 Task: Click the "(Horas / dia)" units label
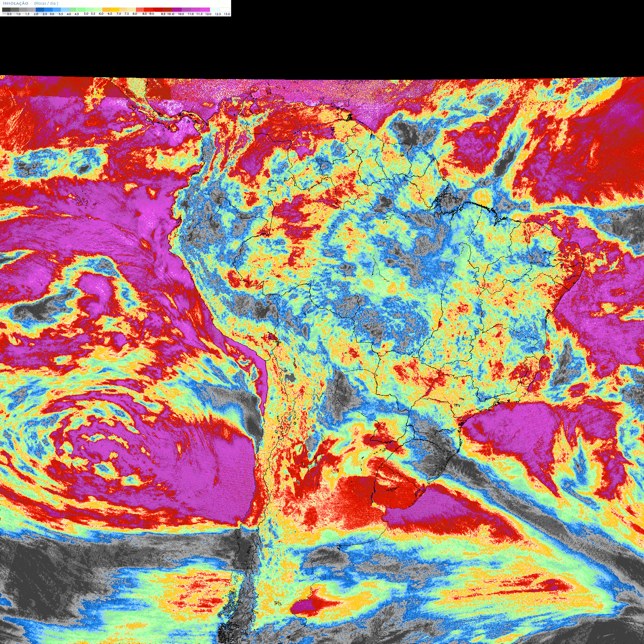click(46, 3)
